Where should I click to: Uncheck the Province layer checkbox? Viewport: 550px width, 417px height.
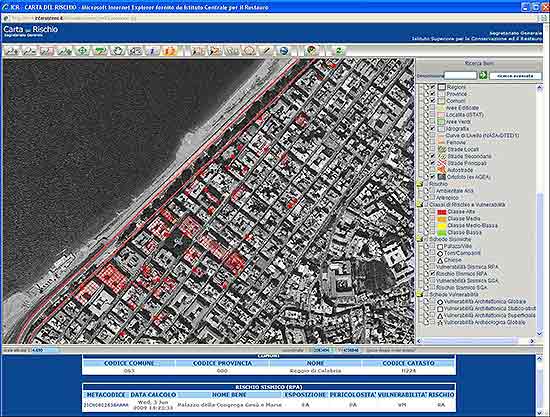click(x=432, y=94)
